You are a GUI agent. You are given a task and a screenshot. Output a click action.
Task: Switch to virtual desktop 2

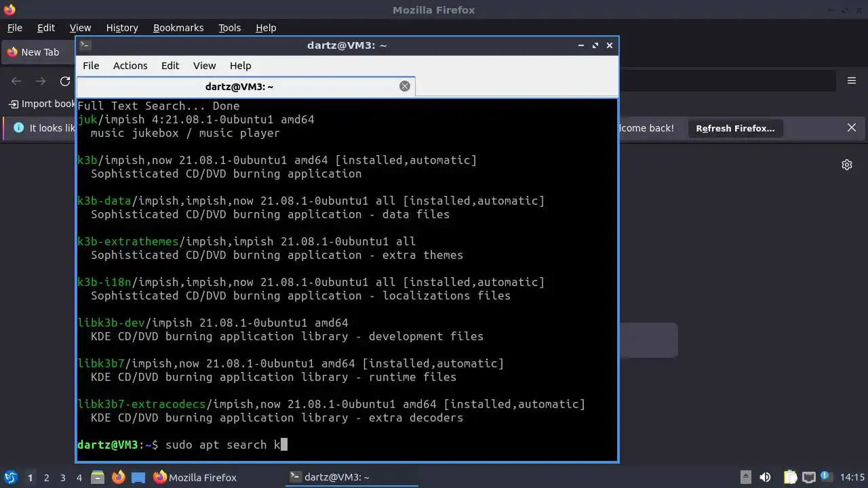tap(46, 477)
